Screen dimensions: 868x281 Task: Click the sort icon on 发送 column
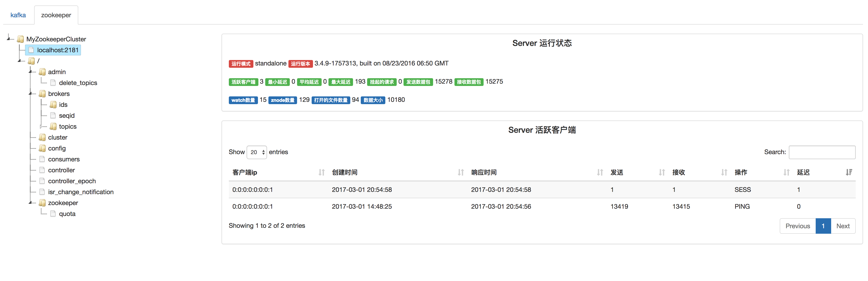coord(662,173)
